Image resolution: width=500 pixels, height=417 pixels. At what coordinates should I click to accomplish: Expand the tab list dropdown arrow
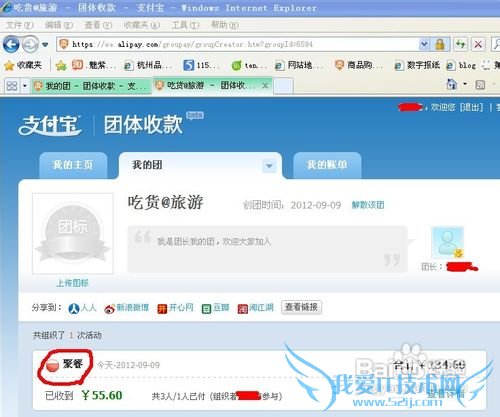click(x=25, y=86)
